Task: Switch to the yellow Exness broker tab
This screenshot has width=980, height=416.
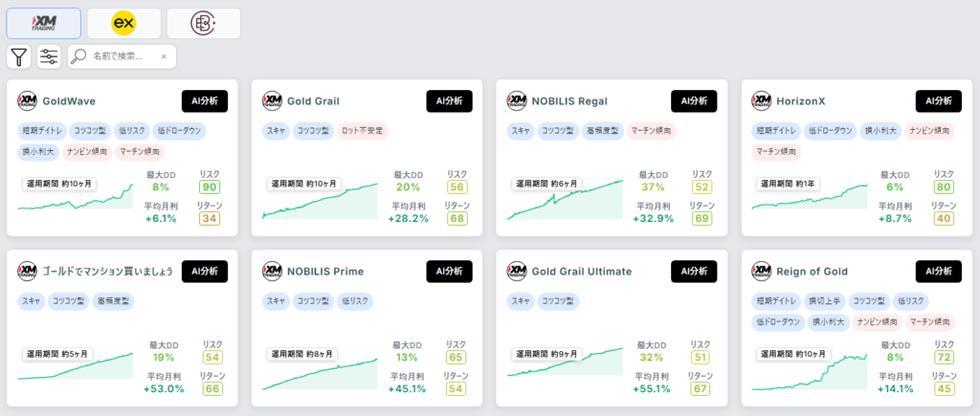Action: click(x=123, y=24)
